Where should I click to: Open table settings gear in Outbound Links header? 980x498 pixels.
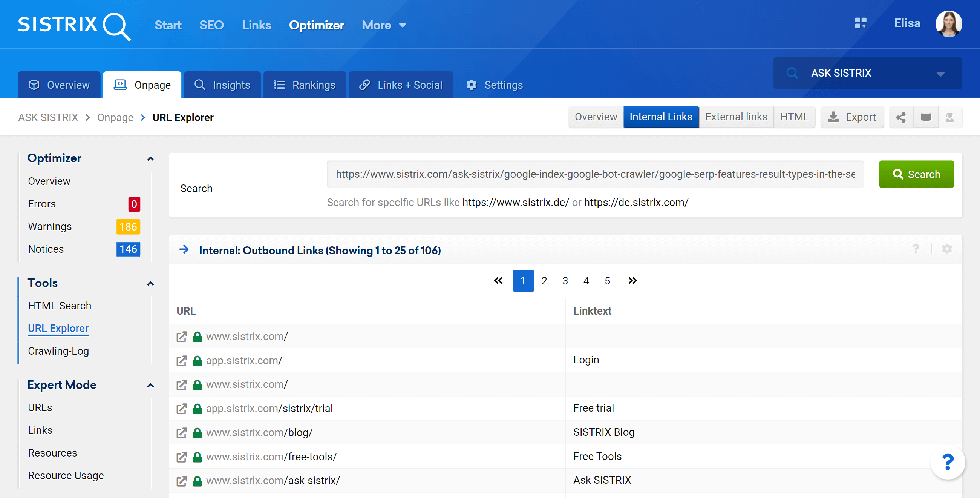coord(946,249)
